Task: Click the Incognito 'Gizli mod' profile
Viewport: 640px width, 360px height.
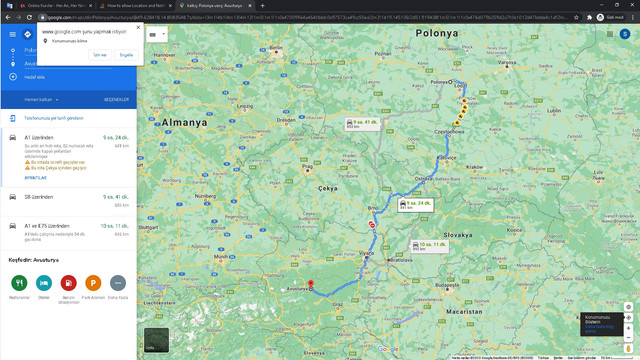Action: (611, 17)
